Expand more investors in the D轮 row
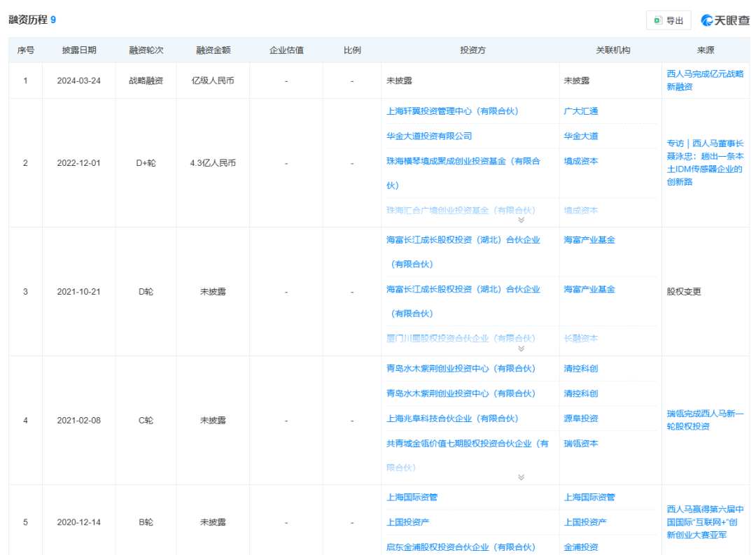756x555 pixels. 521,349
